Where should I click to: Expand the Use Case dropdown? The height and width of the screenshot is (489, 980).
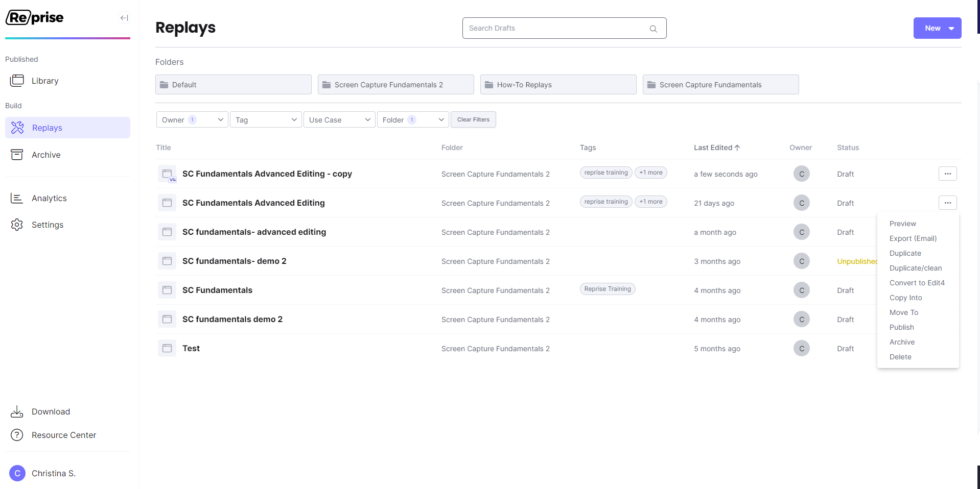point(339,119)
